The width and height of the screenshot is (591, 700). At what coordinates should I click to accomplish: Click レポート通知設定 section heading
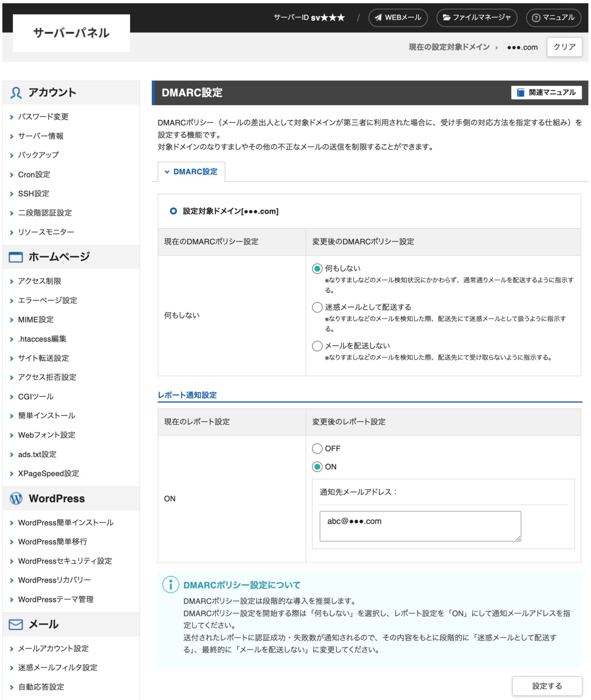(x=187, y=395)
